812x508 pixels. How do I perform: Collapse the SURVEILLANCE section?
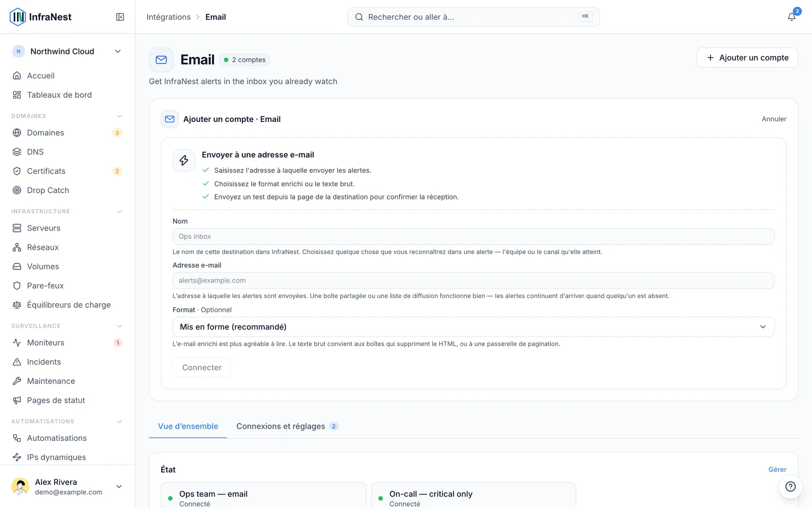coord(120,326)
